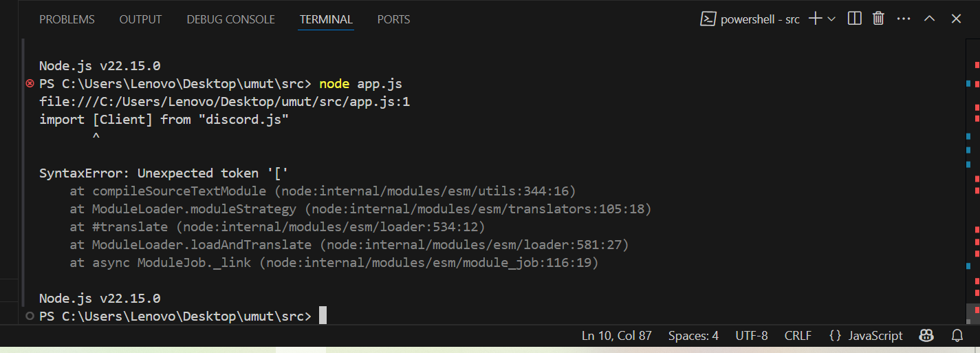Click Ln 10, Col 87 status item
The width and height of the screenshot is (980, 353).
tap(617, 336)
